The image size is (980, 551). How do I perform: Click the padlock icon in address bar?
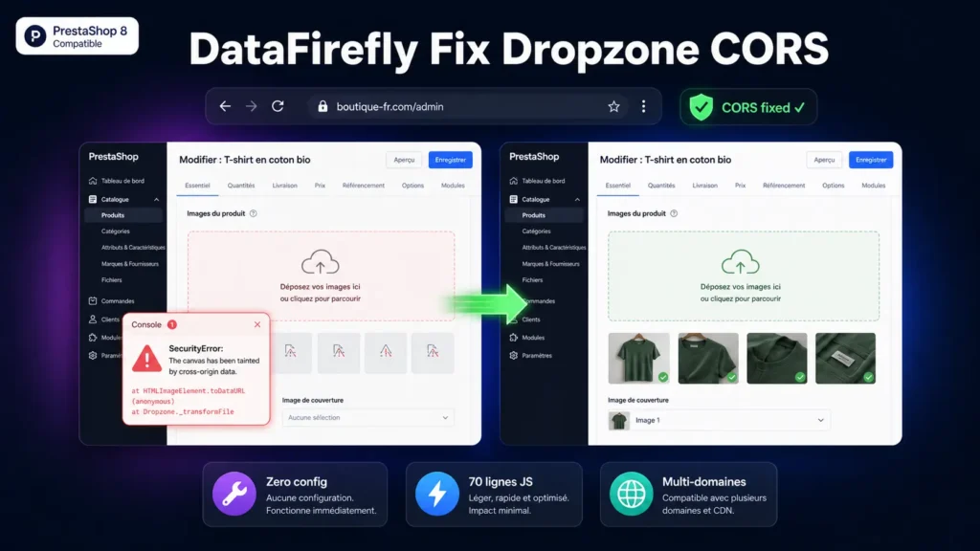(323, 106)
